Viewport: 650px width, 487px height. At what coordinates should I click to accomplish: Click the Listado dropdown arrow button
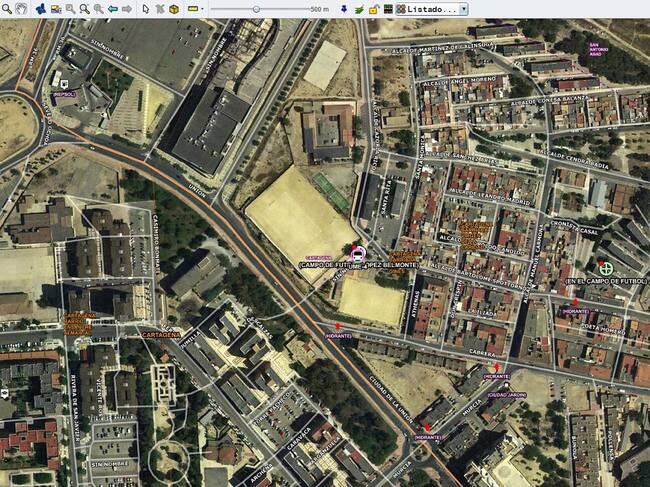point(463,8)
